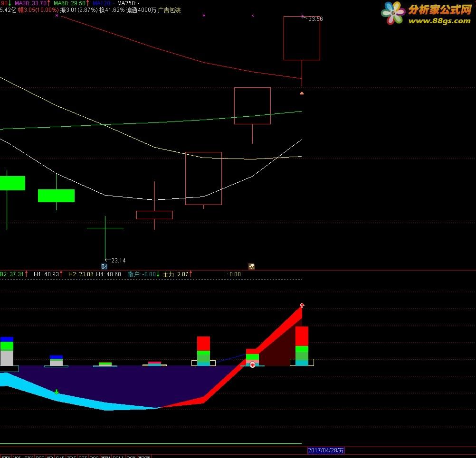
Task: Click the 财 financial info marker
Action: coord(104,267)
